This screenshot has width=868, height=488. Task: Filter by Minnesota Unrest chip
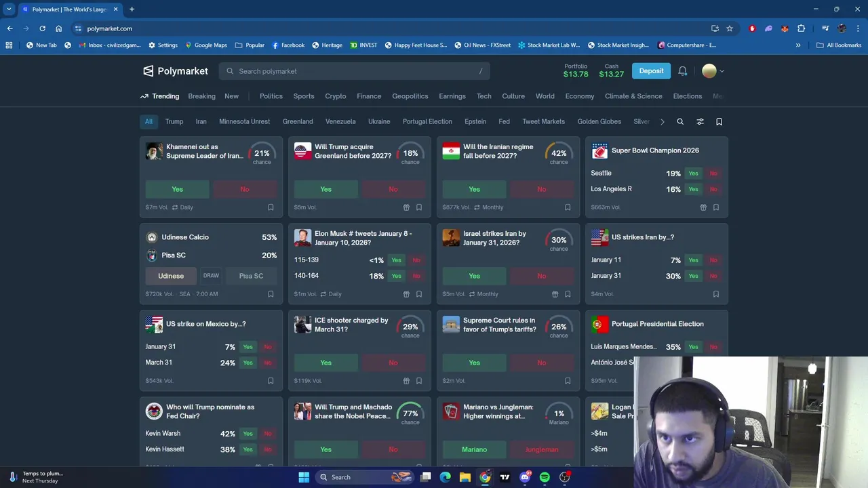pyautogui.click(x=245, y=121)
